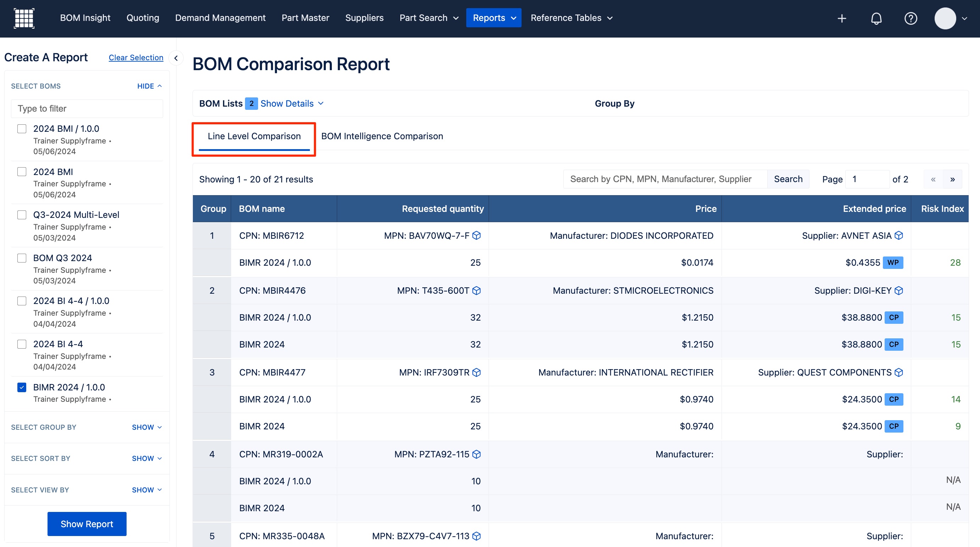The height and width of the screenshot is (547, 980).
Task: Open the notifications bell icon
Action: [876, 18]
